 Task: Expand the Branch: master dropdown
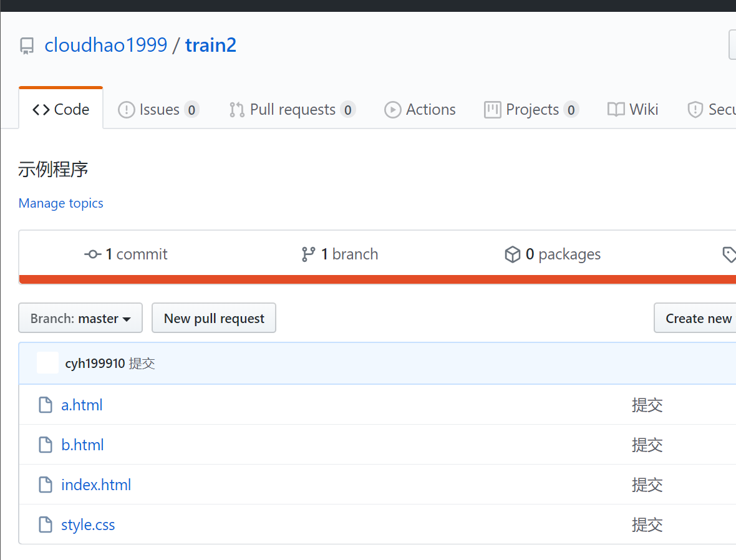coord(80,318)
